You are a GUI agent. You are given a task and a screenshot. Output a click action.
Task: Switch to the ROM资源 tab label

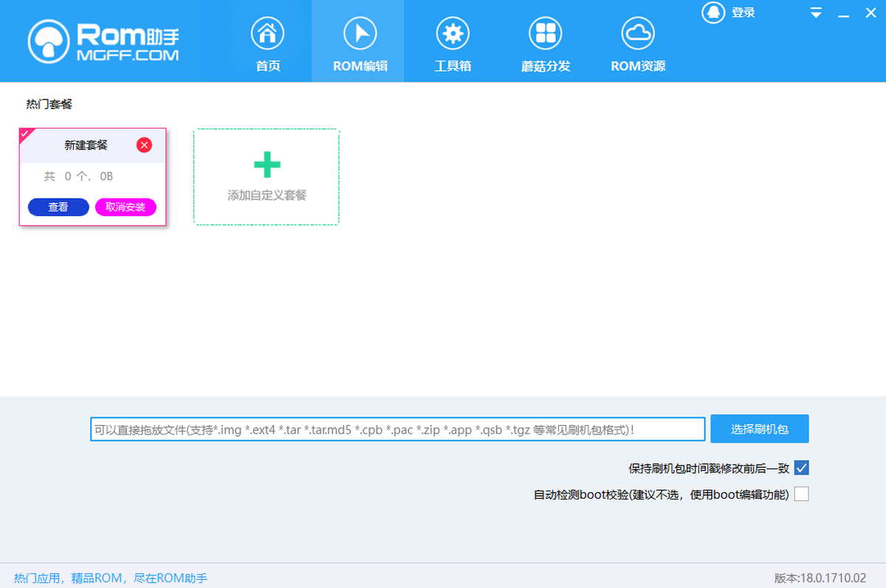click(638, 66)
